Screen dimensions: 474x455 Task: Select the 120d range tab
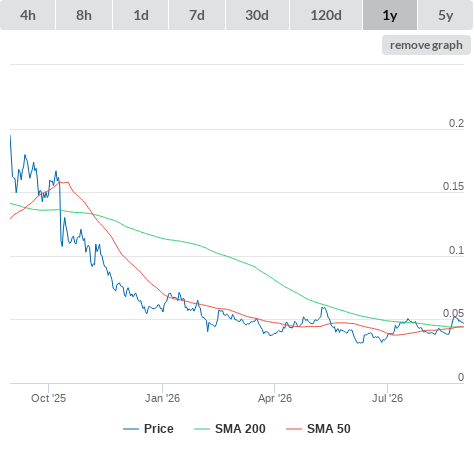[326, 15]
